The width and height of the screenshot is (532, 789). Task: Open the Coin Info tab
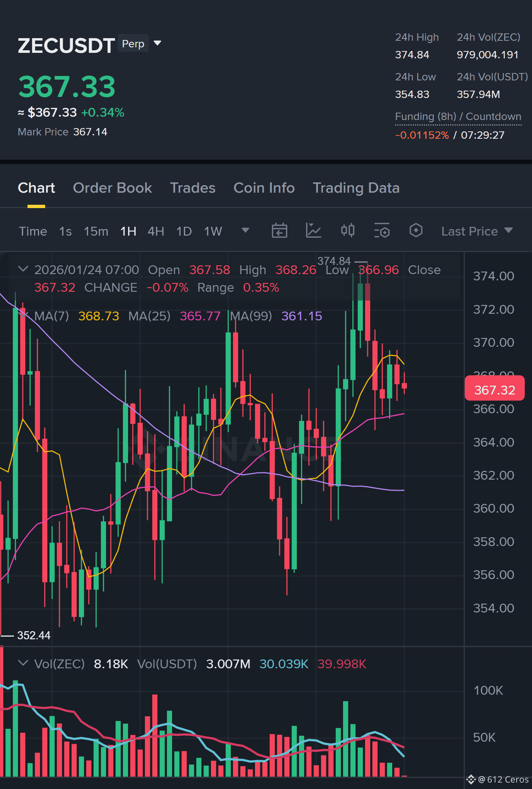(264, 188)
